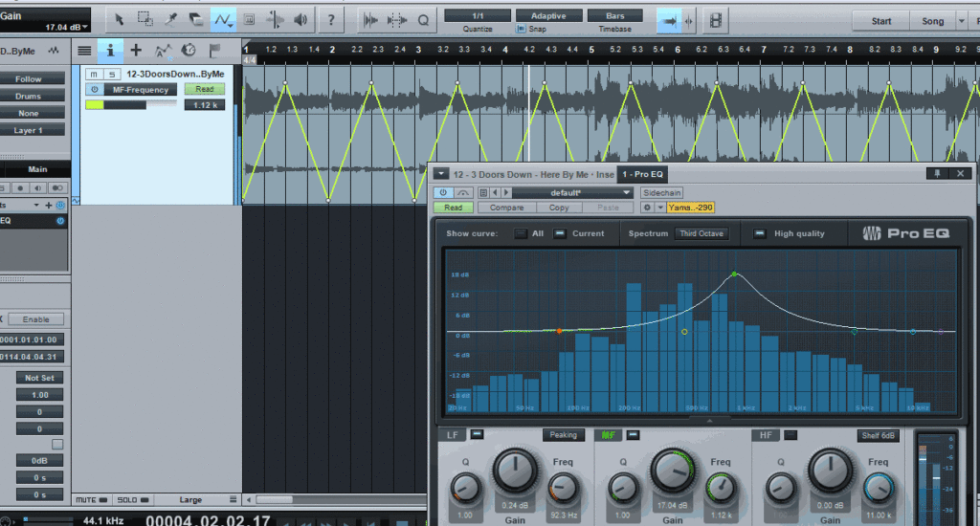Toggle the MF band on/off
Viewport: 980px width, 526px height.
[x=634, y=434]
